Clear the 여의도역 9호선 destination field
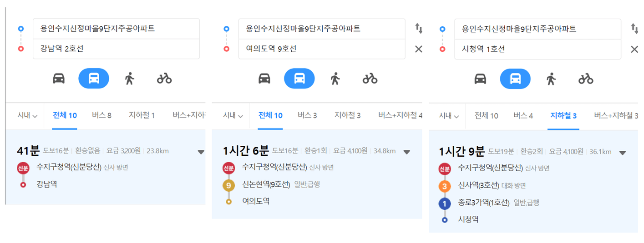Viewport: 644px width, 243px height. 419,49
